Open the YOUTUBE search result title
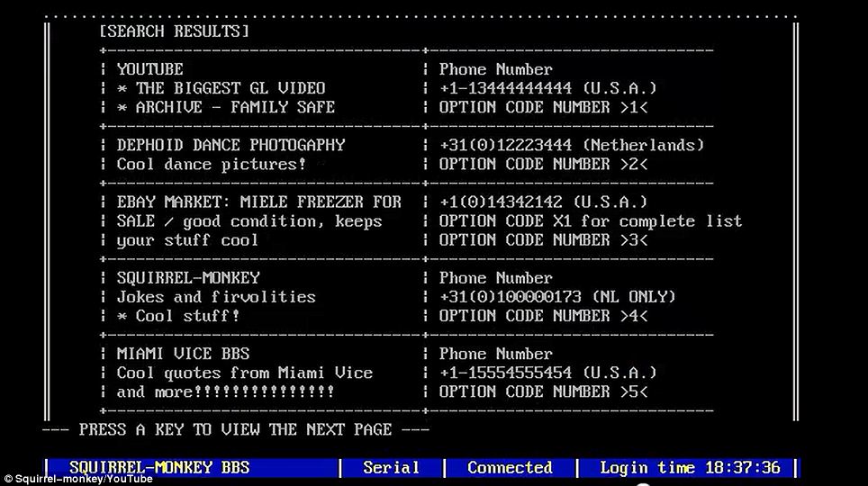The width and height of the screenshot is (868, 486). tap(149, 69)
